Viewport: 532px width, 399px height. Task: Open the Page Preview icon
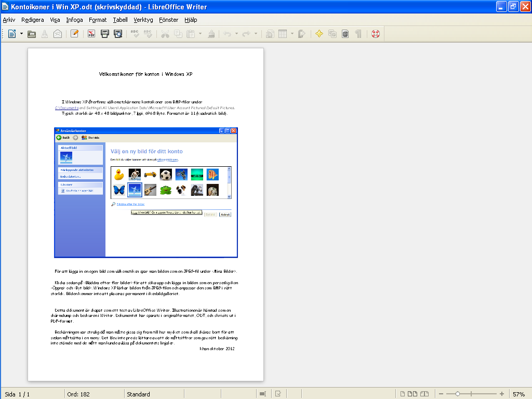pyautogui.click(x=118, y=34)
